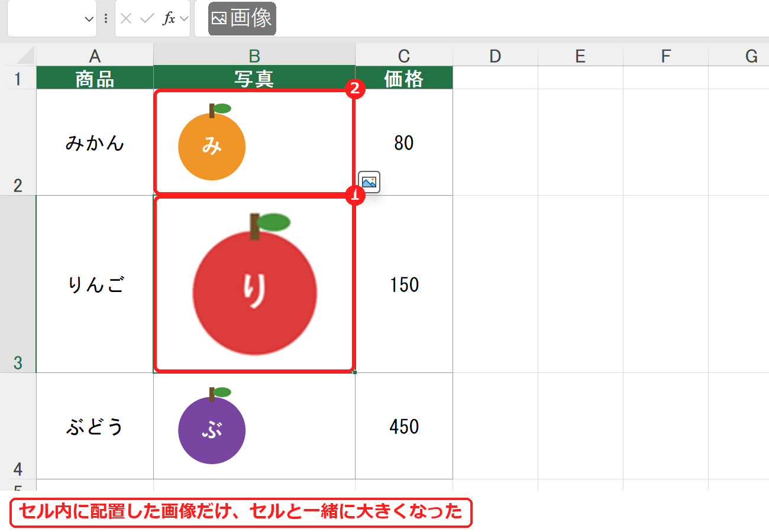Click the 価格 header cell
Viewport: 769px width, 532px height.
click(x=404, y=77)
